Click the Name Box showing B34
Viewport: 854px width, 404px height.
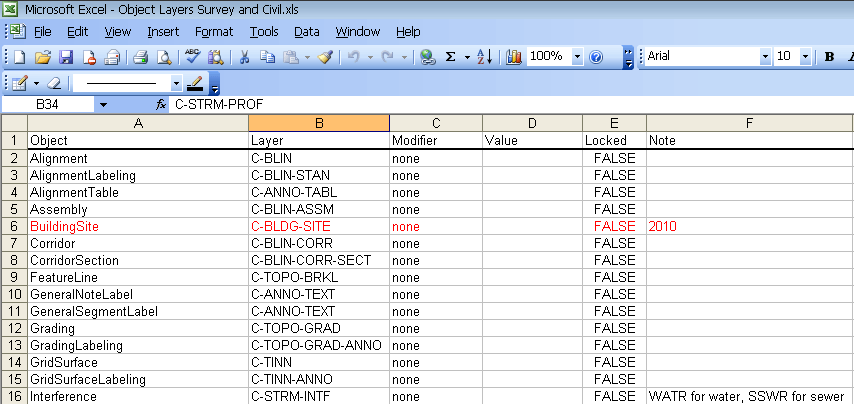coord(48,104)
